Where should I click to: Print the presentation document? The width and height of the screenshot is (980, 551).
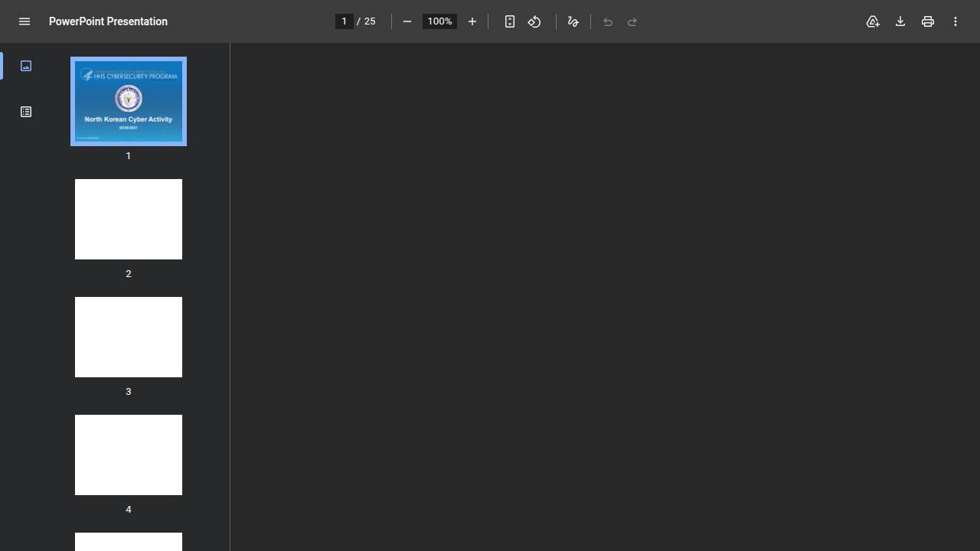pos(928,21)
